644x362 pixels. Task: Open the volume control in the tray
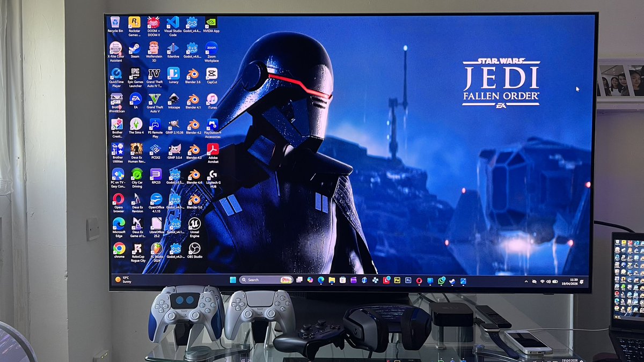click(x=548, y=282)
